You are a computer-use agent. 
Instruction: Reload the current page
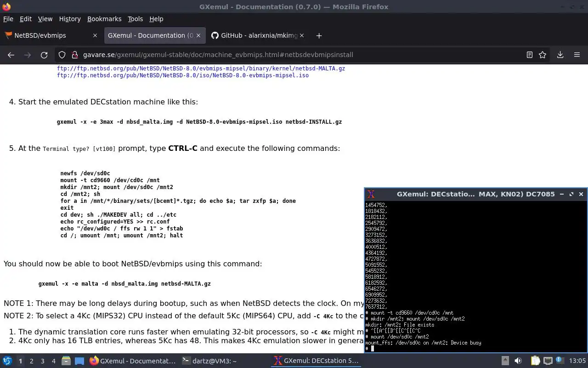(x=44, y=55)
